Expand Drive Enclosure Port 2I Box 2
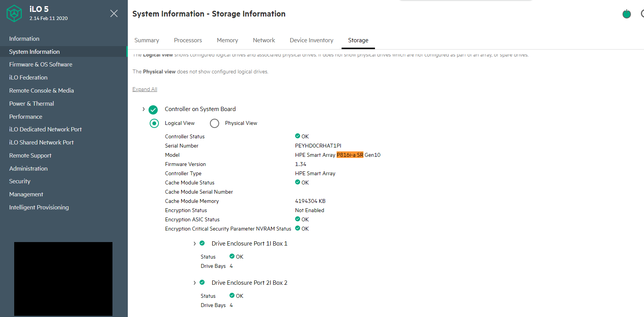This screenshot has width=644, height=317. click(195, 283)
